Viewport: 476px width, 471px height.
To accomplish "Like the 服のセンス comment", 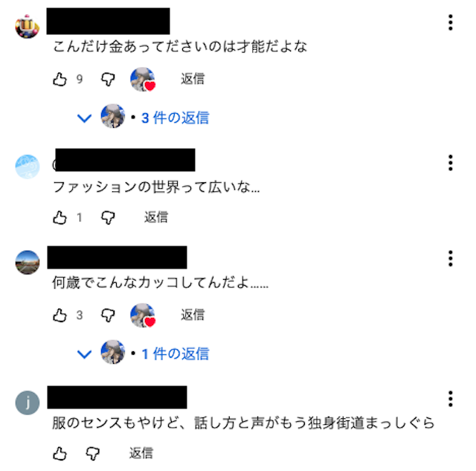I will [x=59, y=454].
